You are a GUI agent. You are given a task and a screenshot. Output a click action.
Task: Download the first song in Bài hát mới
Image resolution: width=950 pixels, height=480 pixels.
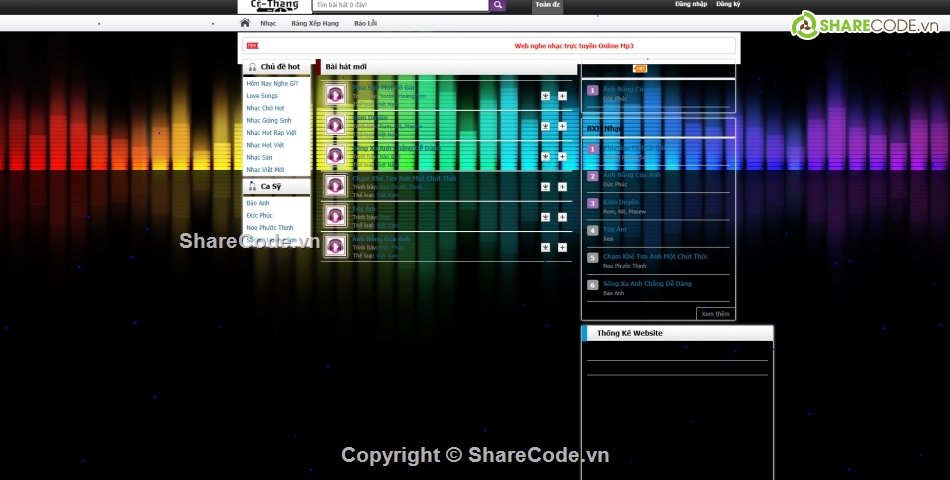coord(545,96)
